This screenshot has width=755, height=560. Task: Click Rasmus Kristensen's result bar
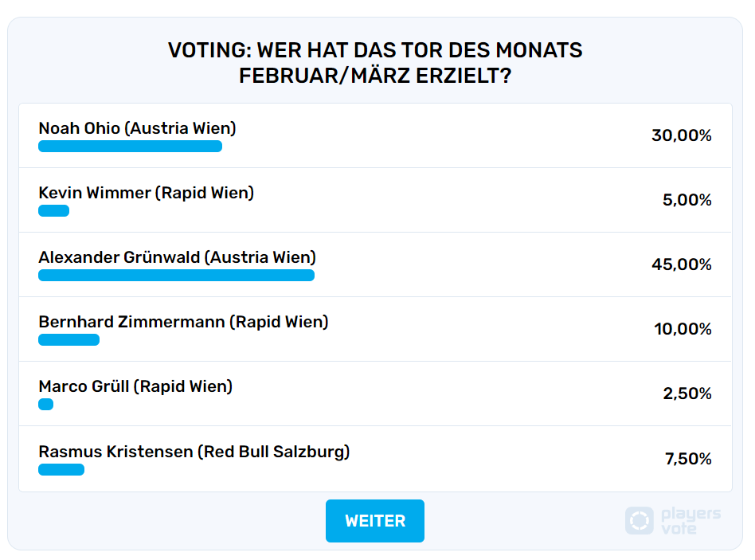pyautogui.click(x=61, y=469)
